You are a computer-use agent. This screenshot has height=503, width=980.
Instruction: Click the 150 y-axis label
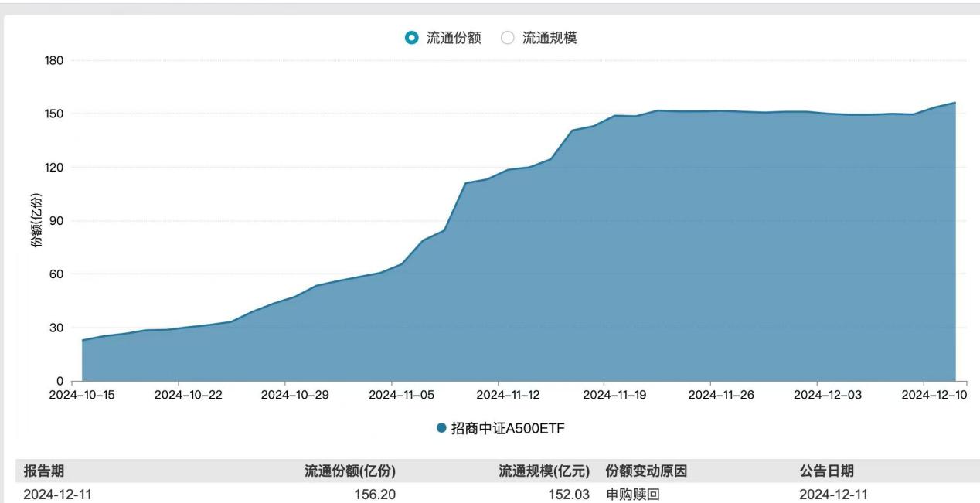click(x=54, y=114)
